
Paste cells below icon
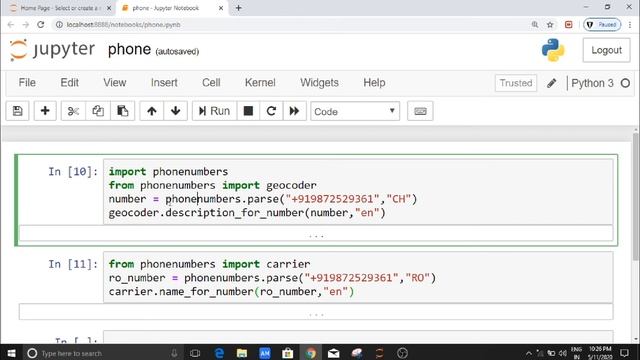tap(122, 111)
